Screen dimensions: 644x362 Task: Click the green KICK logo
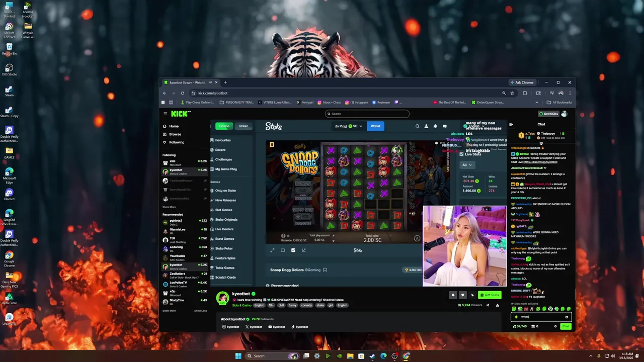(x=181, y=114)
